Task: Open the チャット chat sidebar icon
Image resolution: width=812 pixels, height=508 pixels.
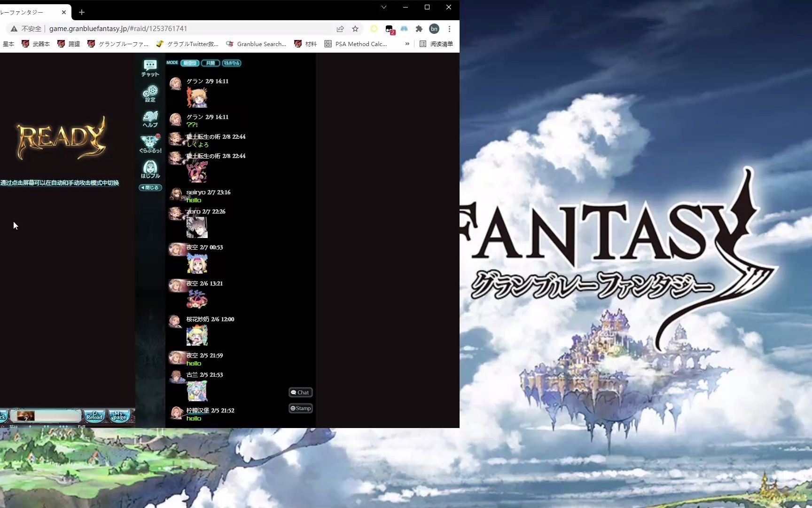Action: pyautogui.click(x=150, y=68)
